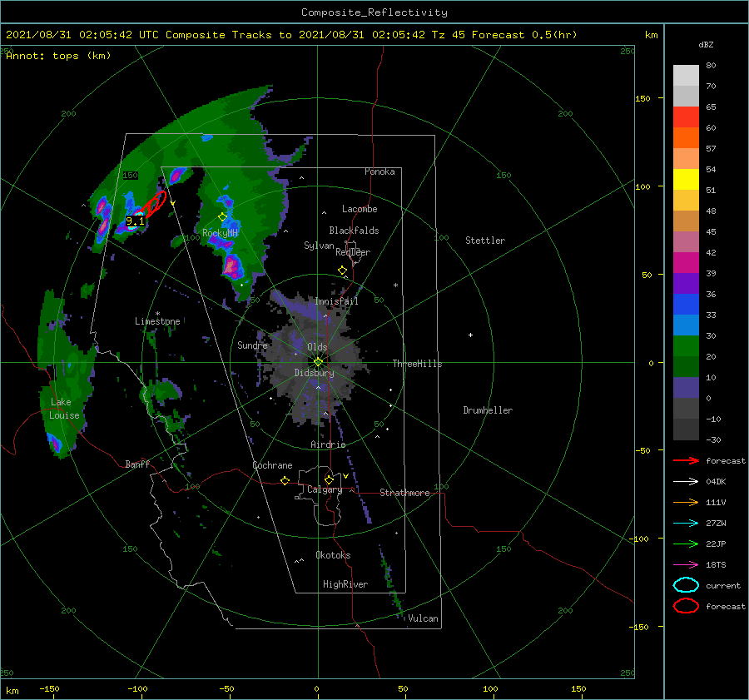The image size is (749, 700).
Task: Select the Banff town label
Action: point(137,464)
